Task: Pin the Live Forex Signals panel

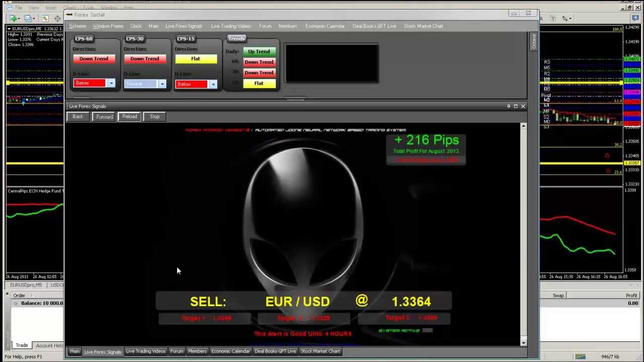Action: [x=508, y=106]
